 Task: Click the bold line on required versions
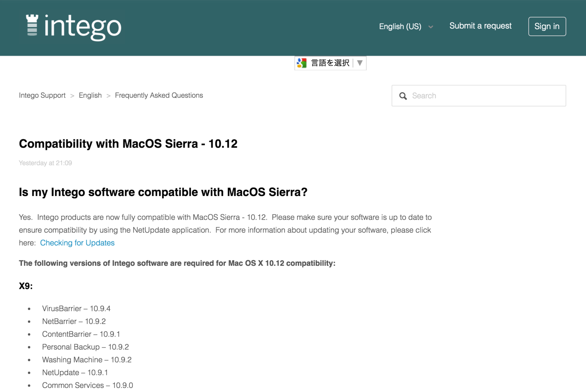click(x=177, y=263)
